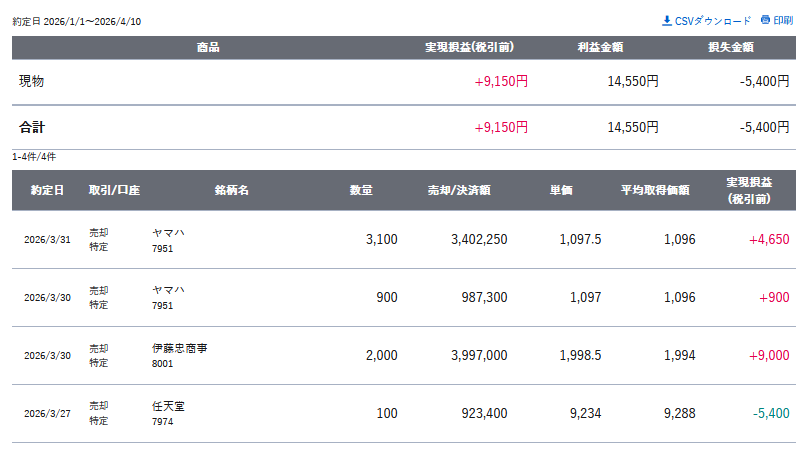Open the CSVダウンロード text link
Viewport: 808px width, 452px height.
coord(712,21)
